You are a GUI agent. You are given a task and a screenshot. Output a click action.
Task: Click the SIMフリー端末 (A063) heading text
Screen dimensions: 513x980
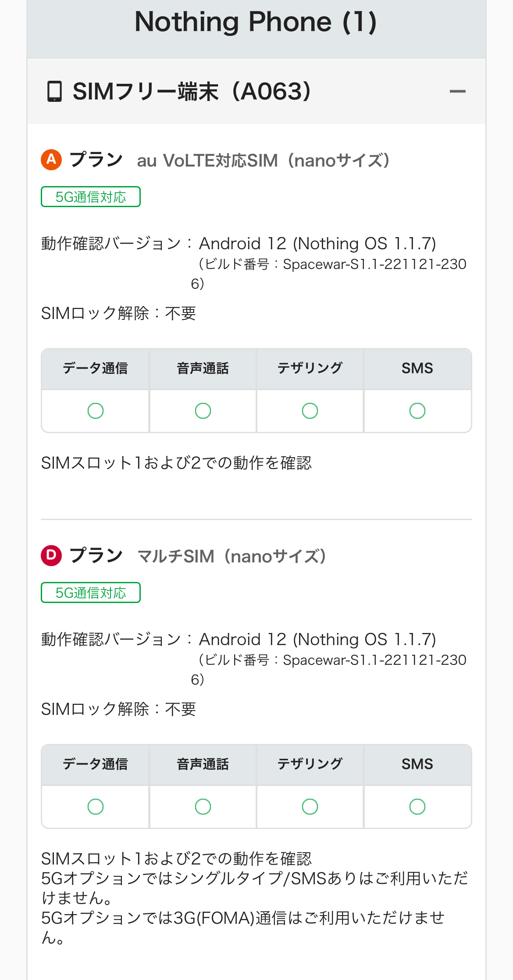[192, 91]
